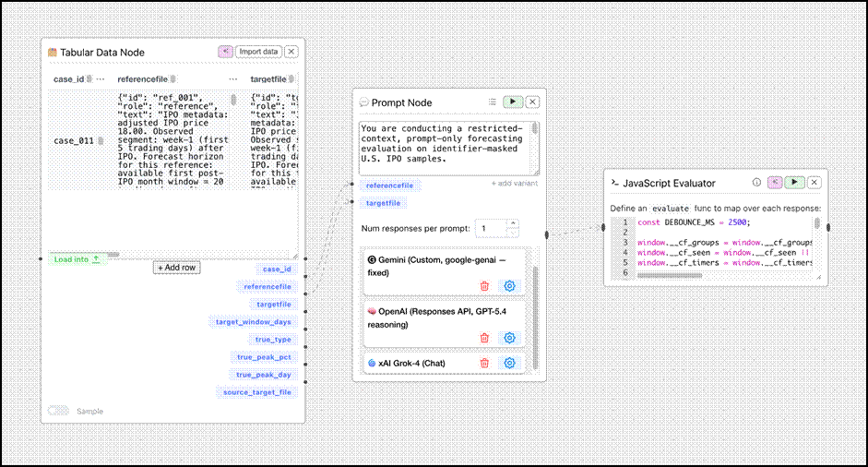This screenshot has height=467, width=868.
Task: Click the AI generate button in JavaScript Evaluator
Action: point(775,182)
